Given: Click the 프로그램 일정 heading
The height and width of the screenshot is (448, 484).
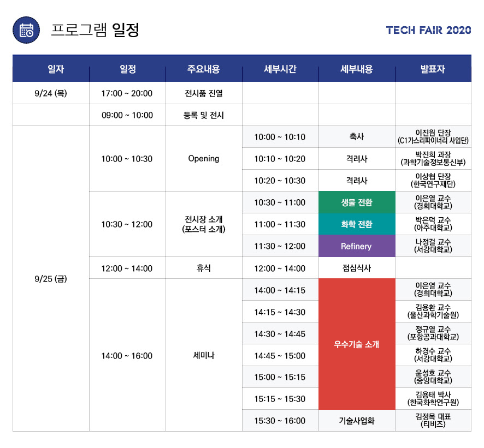Looking at the screenshot, I should (x=95, y=30).
